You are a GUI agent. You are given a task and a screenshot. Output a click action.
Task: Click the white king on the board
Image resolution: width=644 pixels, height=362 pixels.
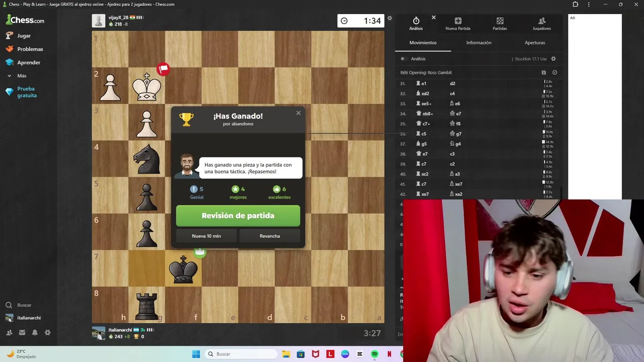(x=146, y=86)
